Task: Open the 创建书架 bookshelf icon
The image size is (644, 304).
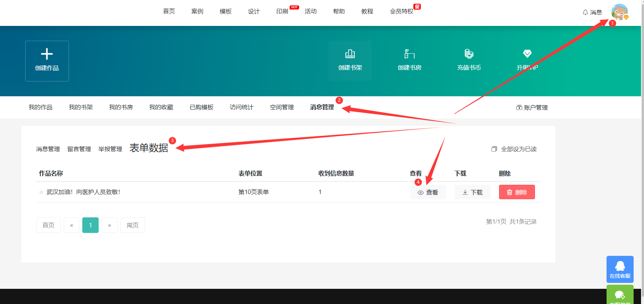Action: tap(350, 54)
